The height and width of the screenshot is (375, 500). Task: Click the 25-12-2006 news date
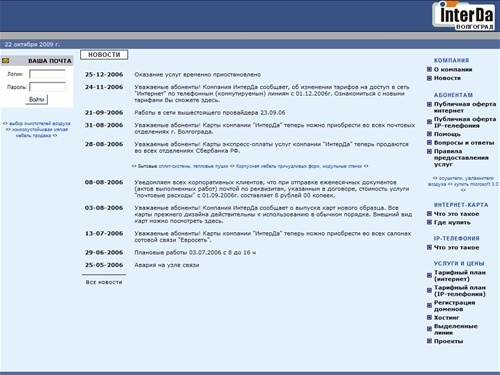coord(104,75)
